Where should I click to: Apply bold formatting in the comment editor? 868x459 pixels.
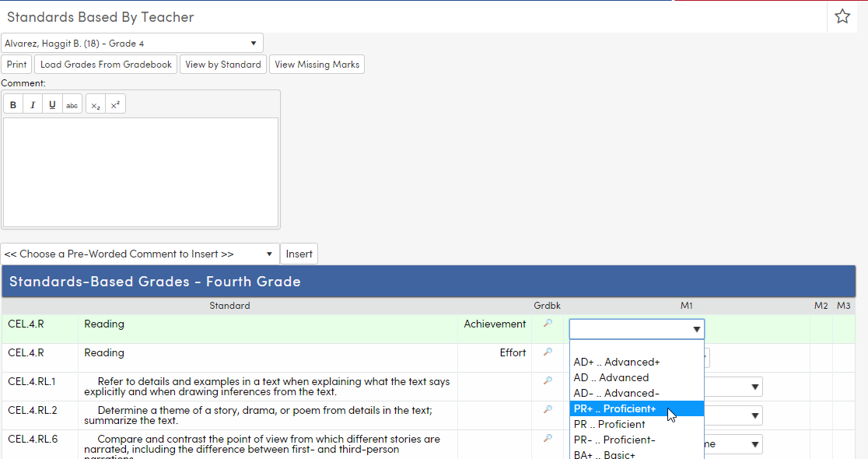tap(12, 103)
